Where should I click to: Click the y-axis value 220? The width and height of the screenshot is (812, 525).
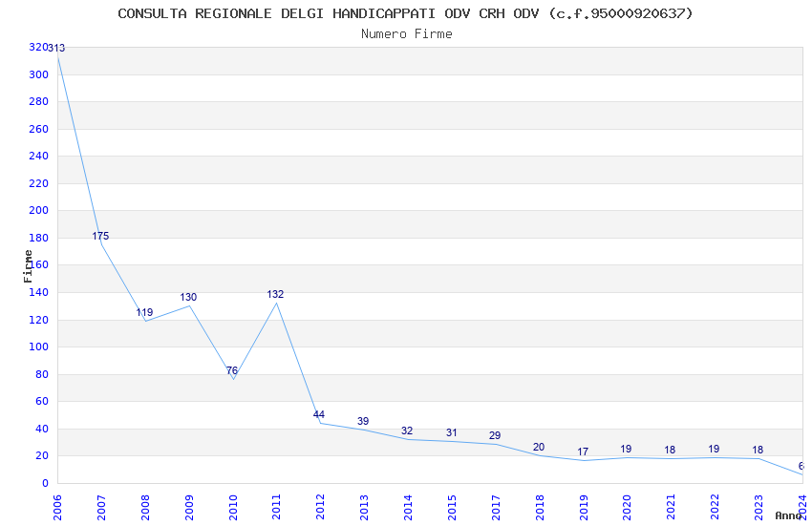pyautogui.click(x=39, y=183)
